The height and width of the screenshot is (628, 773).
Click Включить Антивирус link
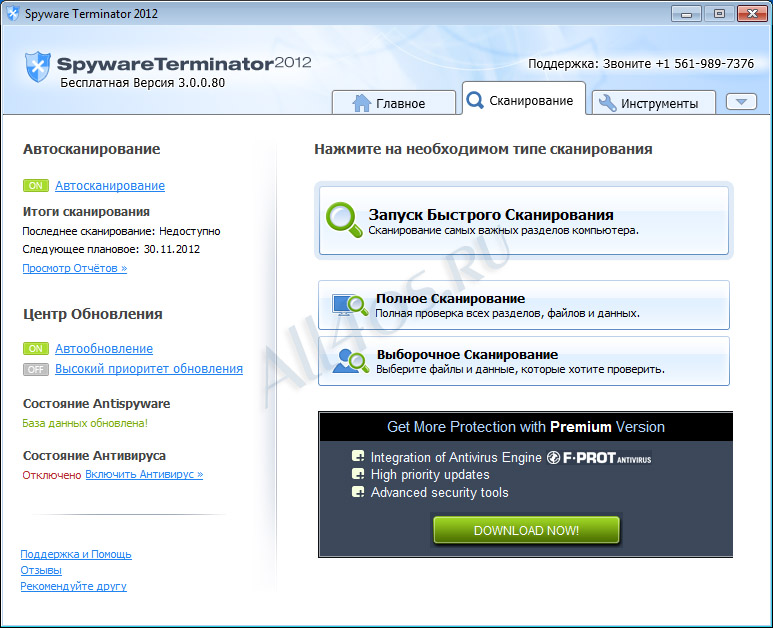144,474
